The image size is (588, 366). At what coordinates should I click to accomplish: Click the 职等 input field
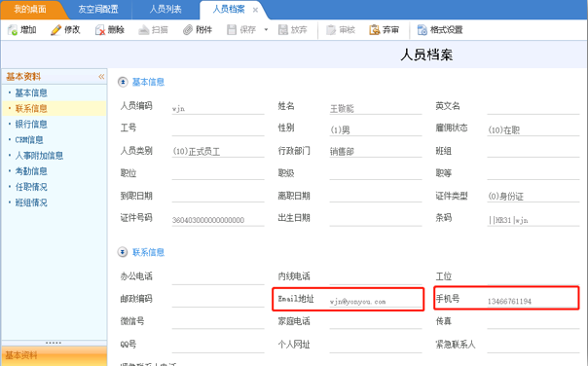coord(533,173)
